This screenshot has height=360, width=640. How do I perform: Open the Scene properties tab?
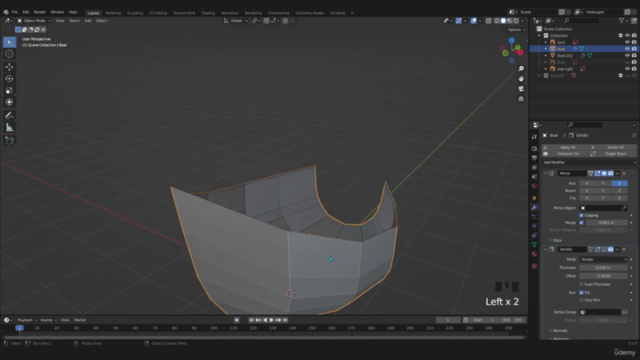coord(534,177)
